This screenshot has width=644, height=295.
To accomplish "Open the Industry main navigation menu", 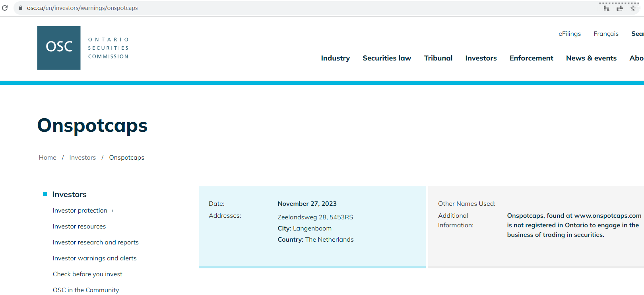I will pos(335,58).
